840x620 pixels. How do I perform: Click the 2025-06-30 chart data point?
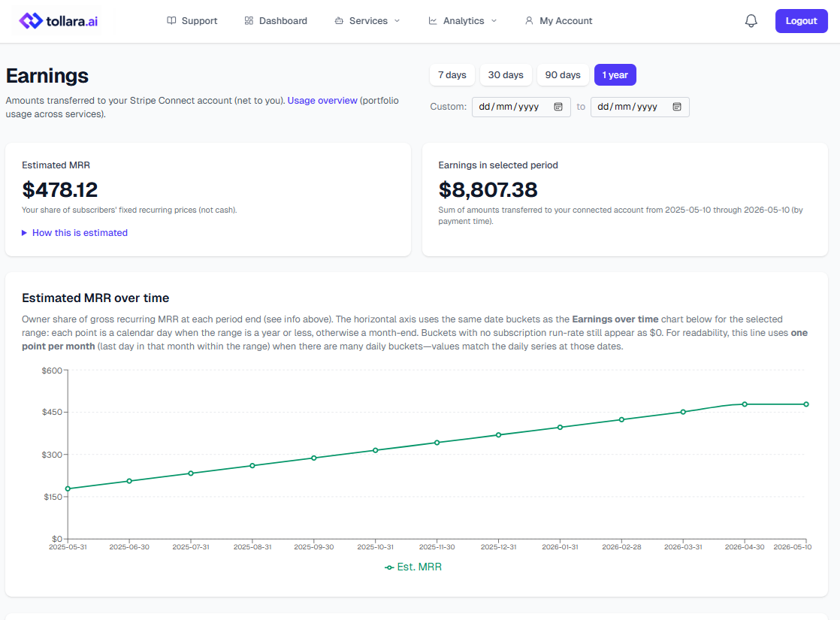tap(129, 481)
